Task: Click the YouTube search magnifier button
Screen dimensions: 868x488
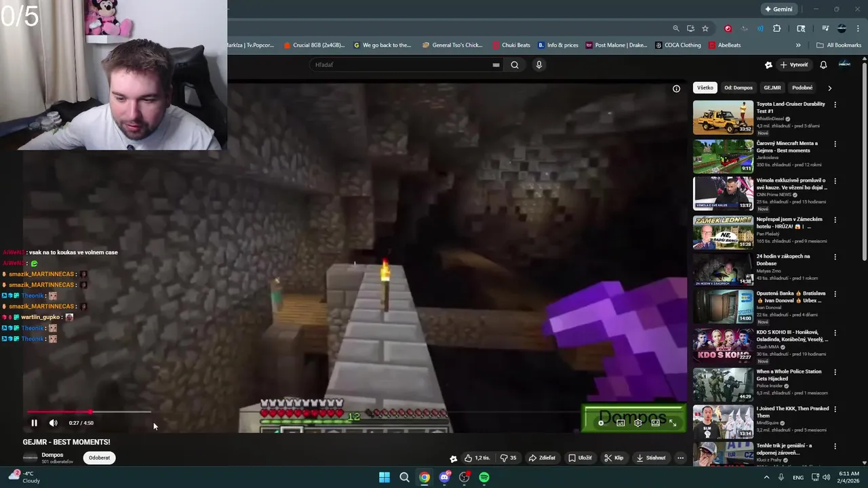Action: tap(515, 65)
